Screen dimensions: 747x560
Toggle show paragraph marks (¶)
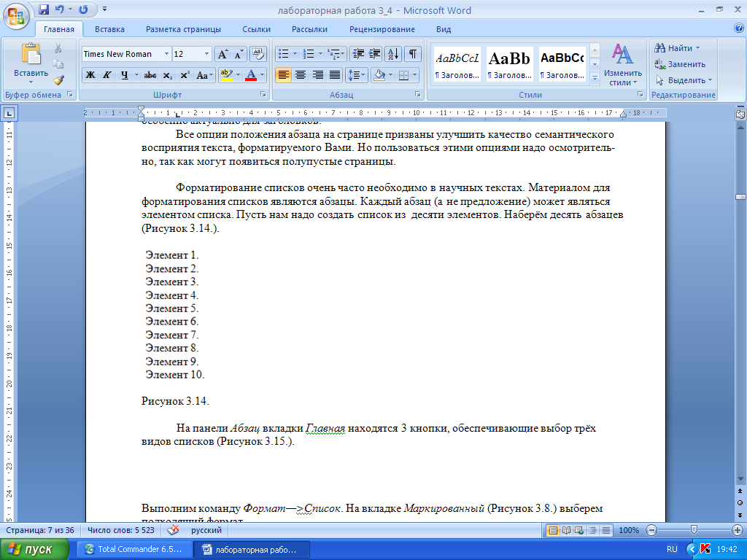[413, 54]
